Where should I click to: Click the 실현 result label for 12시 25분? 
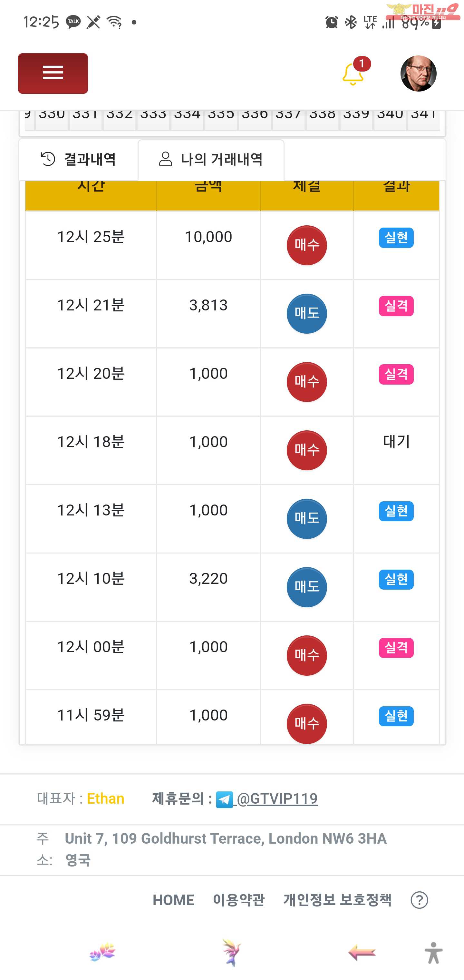[x=396, y=238]
